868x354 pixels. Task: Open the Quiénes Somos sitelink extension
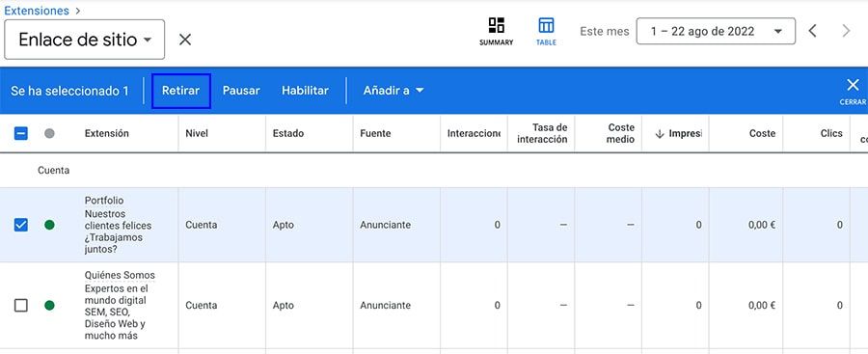click(120, 275)
